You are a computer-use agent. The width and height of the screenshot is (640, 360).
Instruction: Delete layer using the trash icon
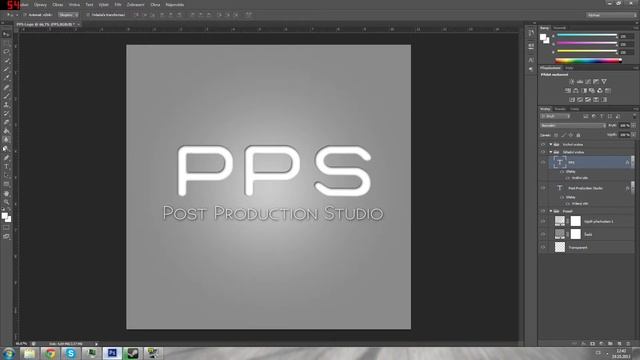[628, 344]
